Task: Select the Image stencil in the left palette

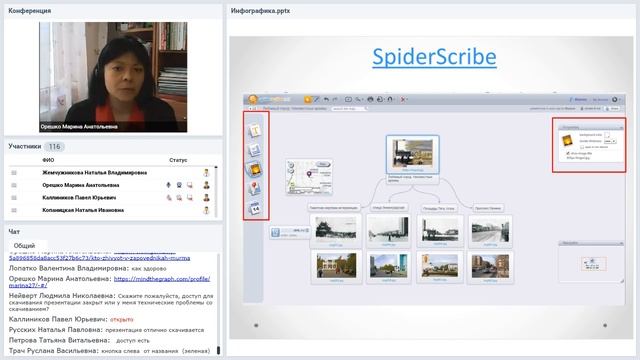Action: pos(255,169)
